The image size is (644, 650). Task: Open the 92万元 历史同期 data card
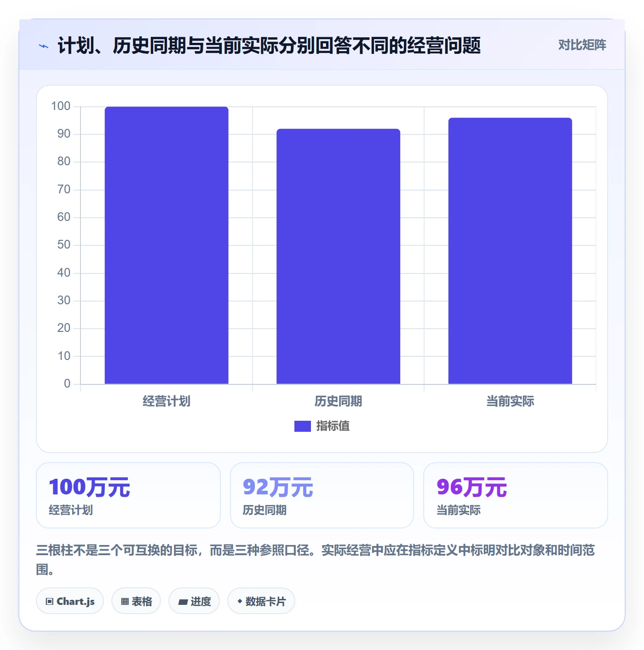[322, 495]
